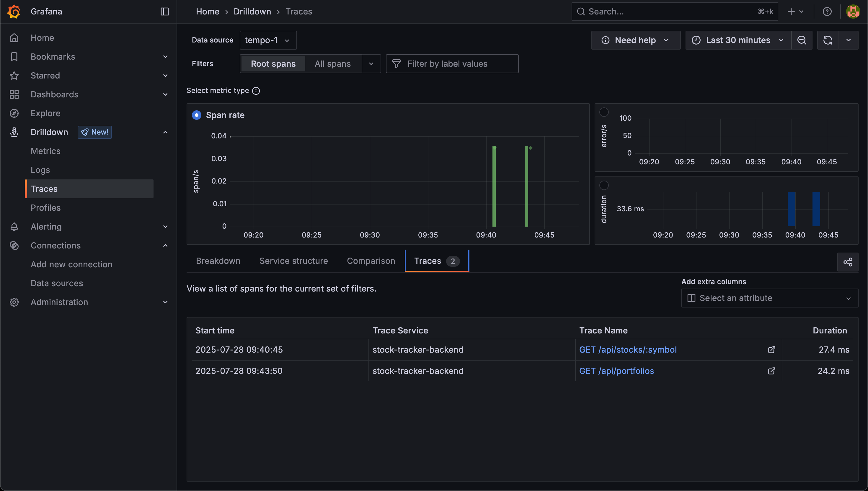Expand the Alerting section chevron
This screenshot has width=868, height=491.
pyautogui.click(x=165, y=227)
